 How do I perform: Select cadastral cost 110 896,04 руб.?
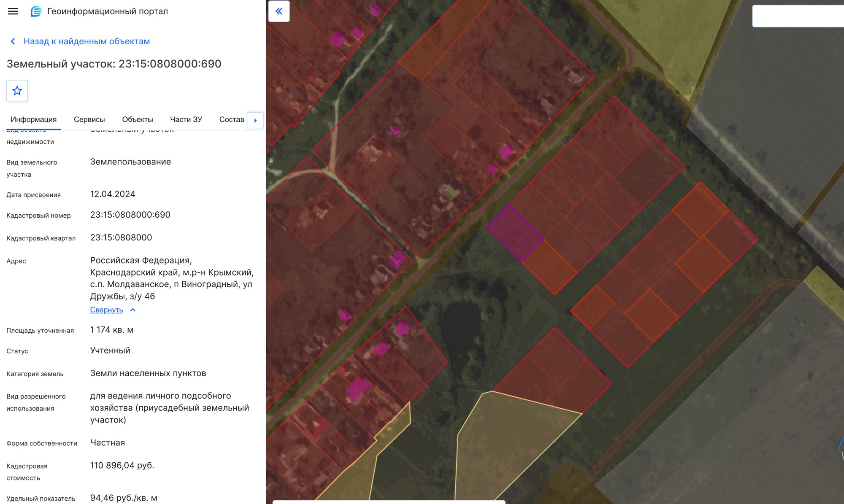point(122,466)
